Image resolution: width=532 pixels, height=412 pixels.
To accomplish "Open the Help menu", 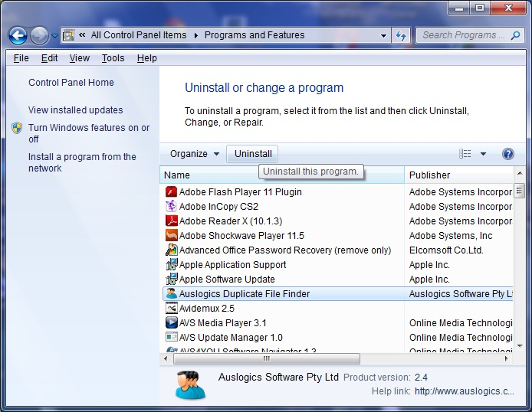I will [x=147, y=58].
